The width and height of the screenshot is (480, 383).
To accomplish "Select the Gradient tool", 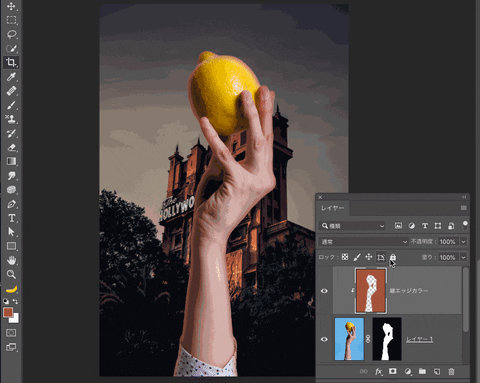I will tap(11, 161).
